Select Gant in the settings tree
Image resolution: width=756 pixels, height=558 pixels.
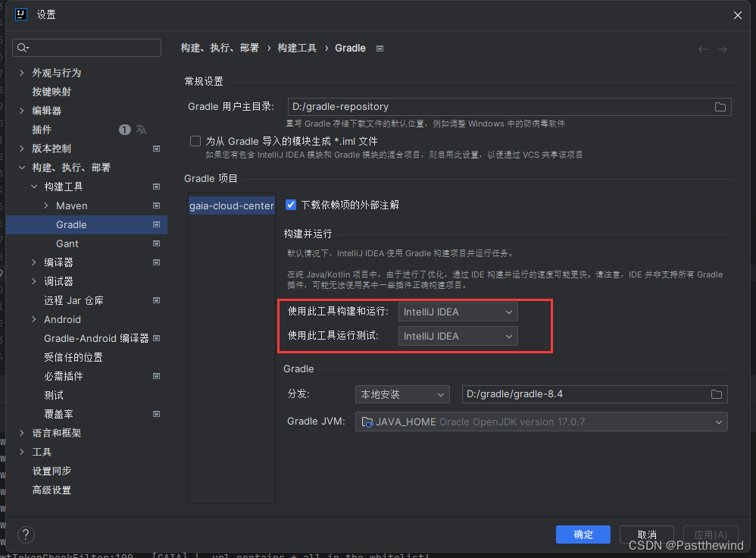(x=67, y=244)
